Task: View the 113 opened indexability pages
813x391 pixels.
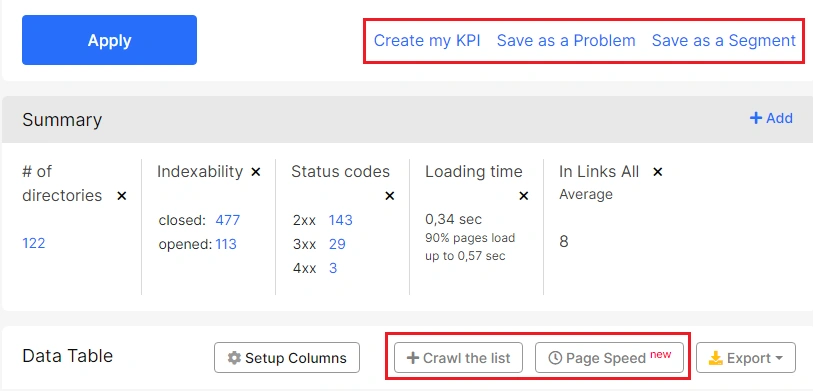Action: tap(226, 244)
